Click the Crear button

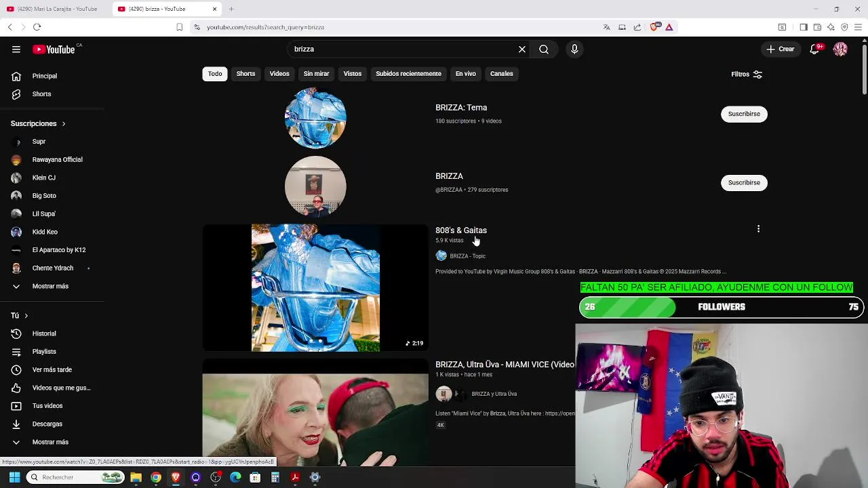click(780, 49)
